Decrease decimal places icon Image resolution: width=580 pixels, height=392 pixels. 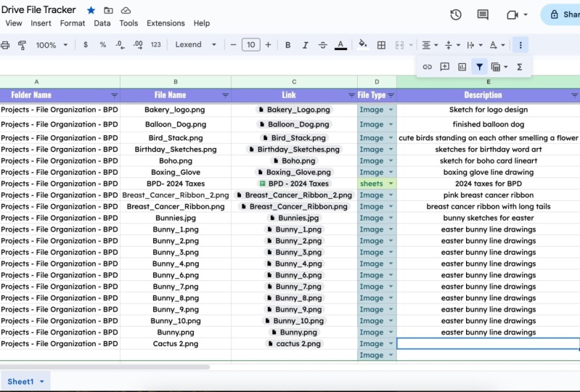(x=121, y=45)
